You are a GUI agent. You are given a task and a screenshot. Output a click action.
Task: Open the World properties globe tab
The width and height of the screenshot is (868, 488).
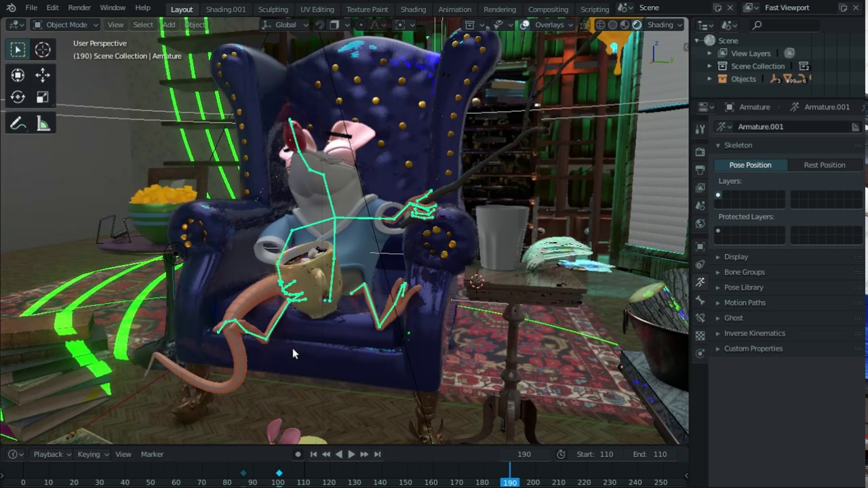coord(701,224)
